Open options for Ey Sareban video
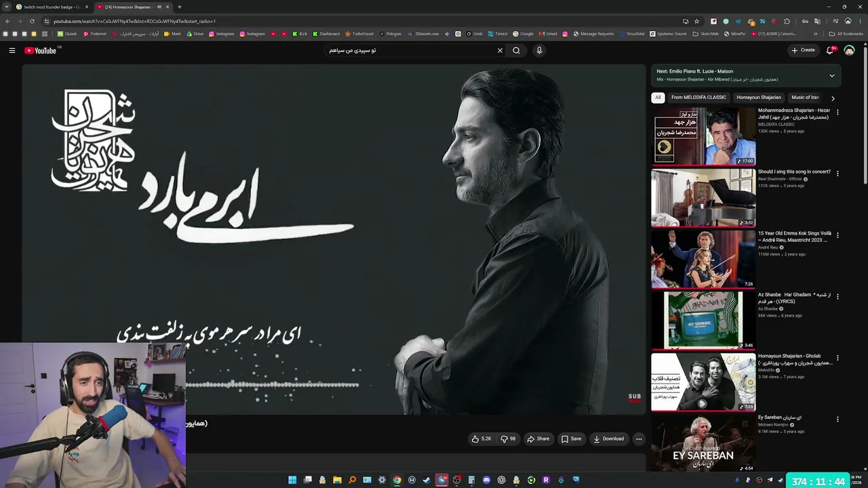The height and width of the screenshot is (488, 868). (837, 419)
